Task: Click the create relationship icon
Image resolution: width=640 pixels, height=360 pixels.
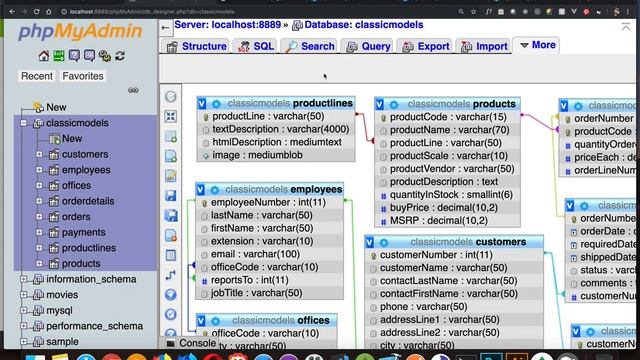Action: click(x=171, y=275)
